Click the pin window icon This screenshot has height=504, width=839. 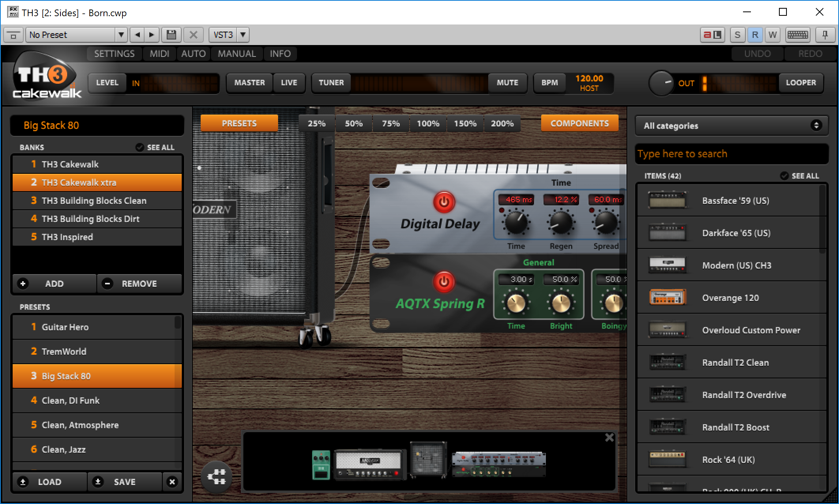[x=825, y=35]
